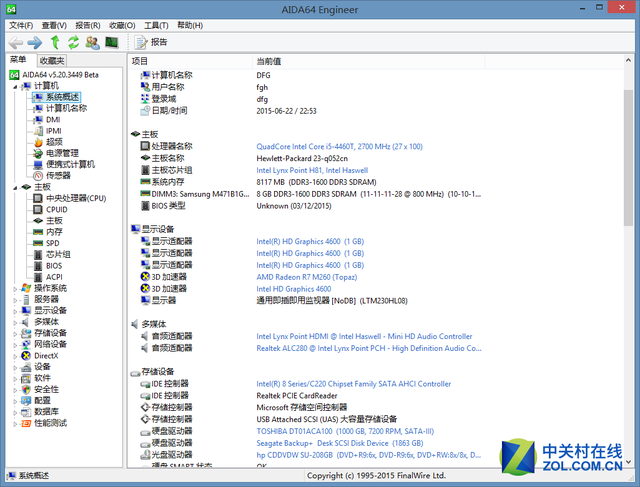The height and width of the screenshot is (487, 640).
Task: Click the scroll-up arrow of the report pane
Action: (628, 60)
